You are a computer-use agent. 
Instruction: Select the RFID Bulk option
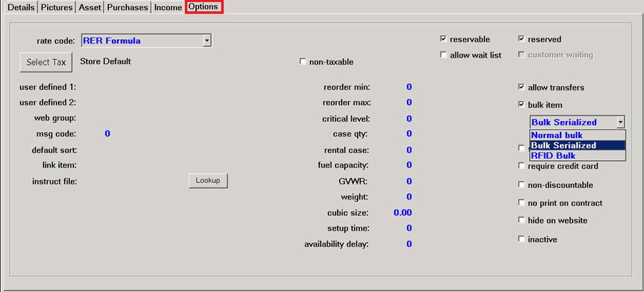578,156
